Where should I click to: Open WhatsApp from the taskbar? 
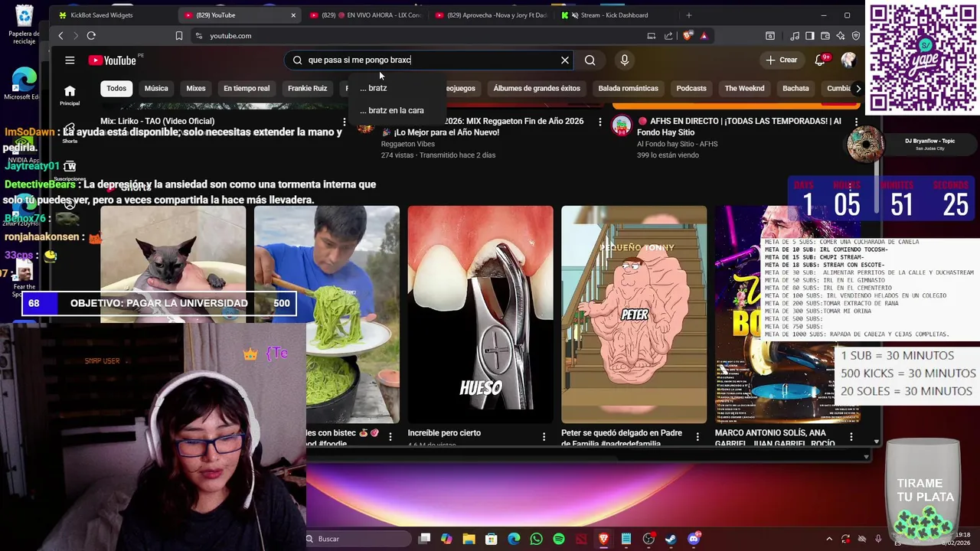[x=536, y=539]
